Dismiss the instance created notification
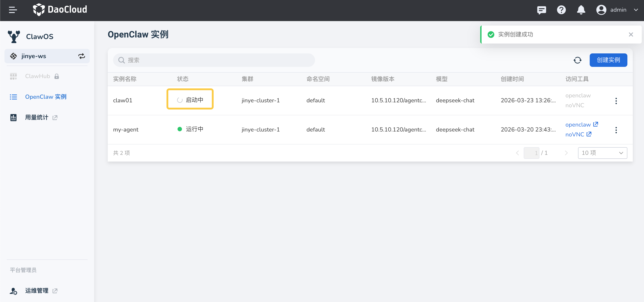644x302 pixels. click(x=631, y=35)
